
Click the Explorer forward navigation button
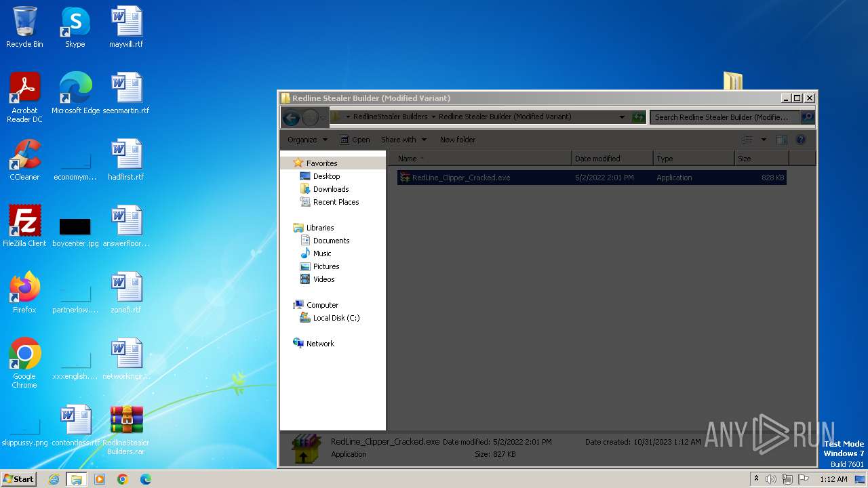pos(310,117)
